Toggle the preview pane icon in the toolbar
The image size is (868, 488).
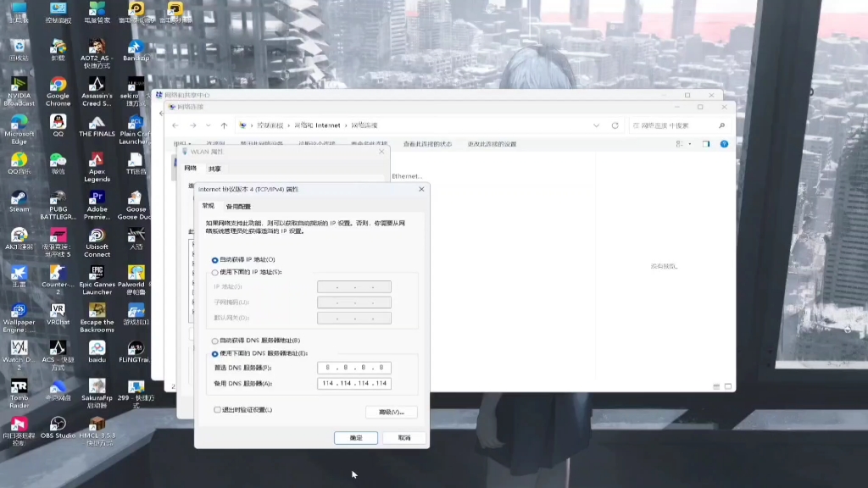click(706, 144)
